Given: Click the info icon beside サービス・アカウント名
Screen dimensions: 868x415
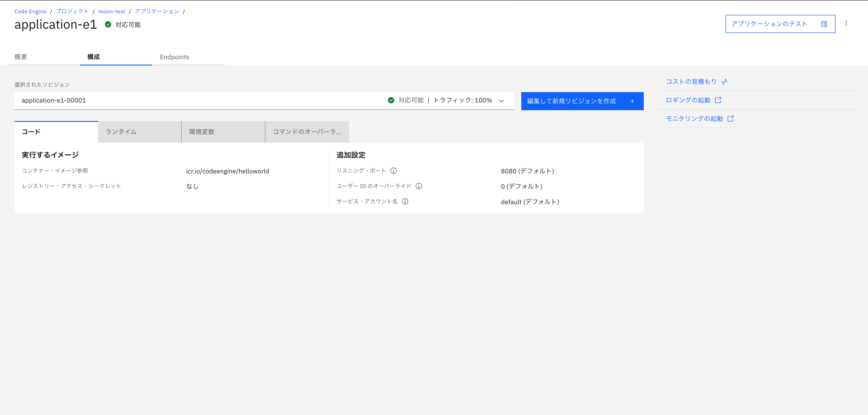Looking at the screenshot, I should [x=405, y=202].
